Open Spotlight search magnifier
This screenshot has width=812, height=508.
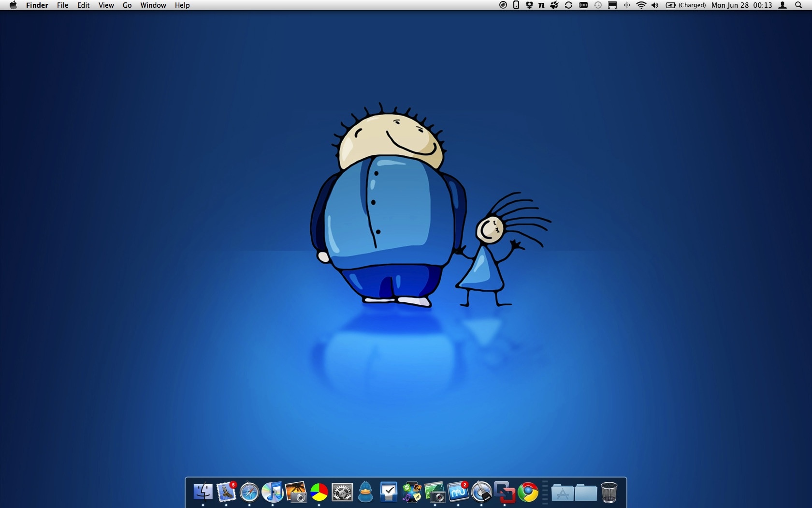coord(798,5)
